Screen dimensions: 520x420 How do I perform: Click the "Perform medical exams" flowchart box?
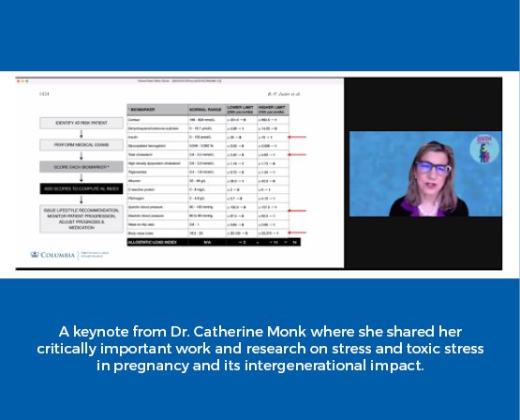coord(82,145)
